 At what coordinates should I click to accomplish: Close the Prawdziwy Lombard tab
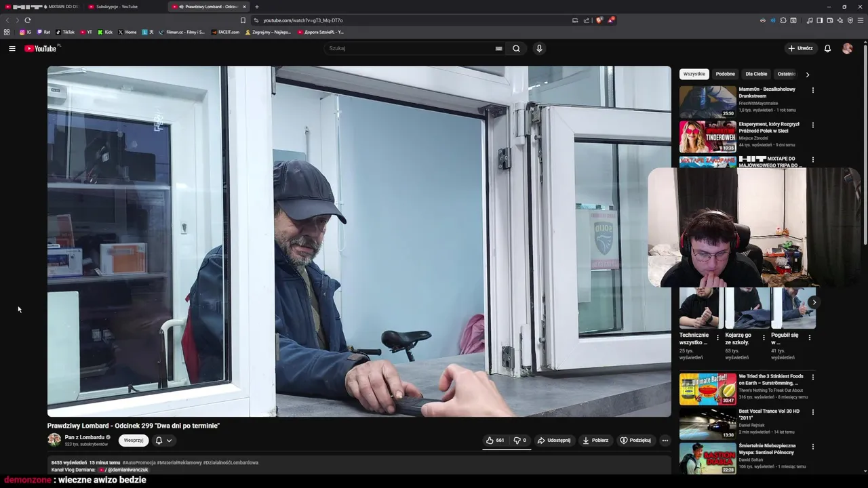click(x=244, y=7)
